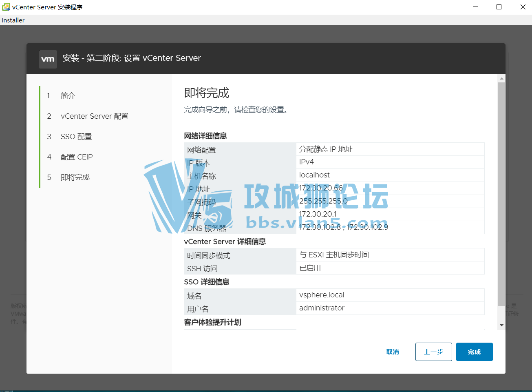The height and width of the screenshot is (392, 532).
Task: Click the 主机名称 value localhost
Action: click(x=314, y=175)
